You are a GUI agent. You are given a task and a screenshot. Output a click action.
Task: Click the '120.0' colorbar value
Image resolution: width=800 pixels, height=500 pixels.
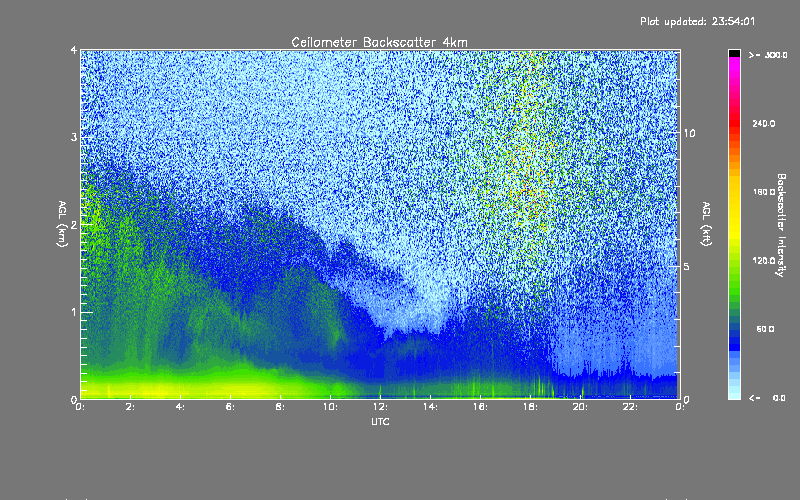tap(764, 260)
